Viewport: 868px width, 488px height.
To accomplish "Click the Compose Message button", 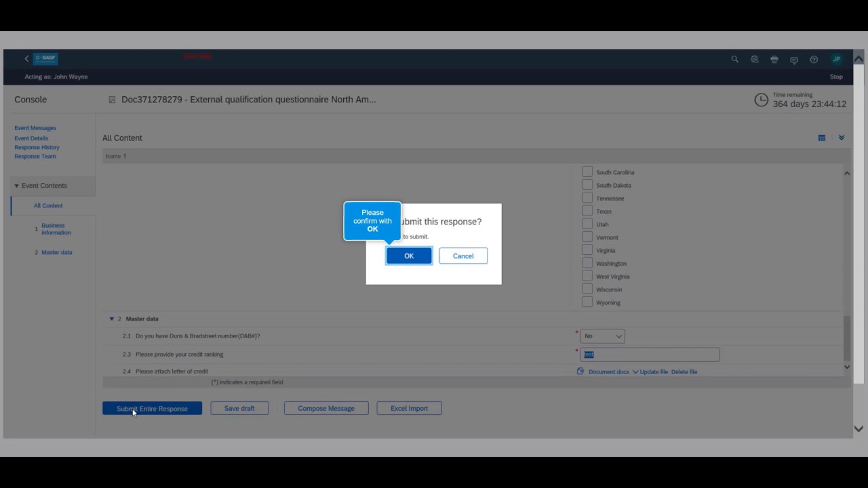I will click(326, 408).
